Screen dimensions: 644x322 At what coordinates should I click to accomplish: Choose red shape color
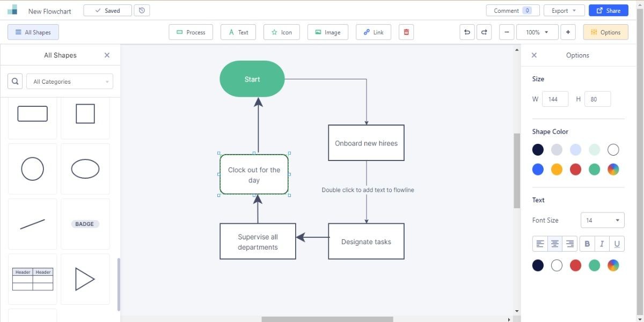coord(575,170)
